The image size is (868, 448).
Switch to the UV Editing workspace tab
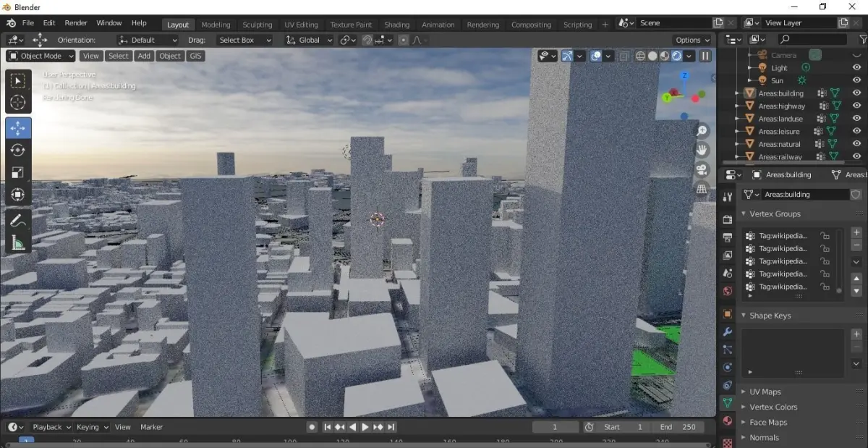(301, 25)
